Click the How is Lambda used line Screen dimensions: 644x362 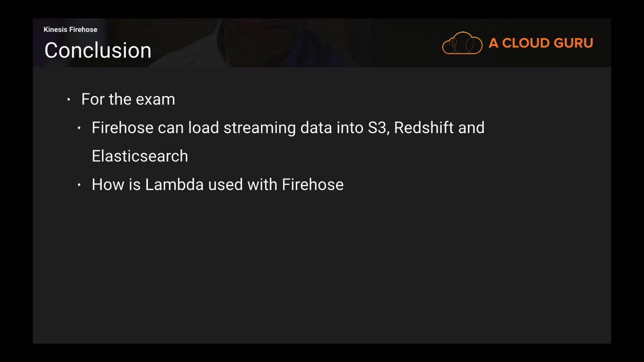click(x=217, y=185)
